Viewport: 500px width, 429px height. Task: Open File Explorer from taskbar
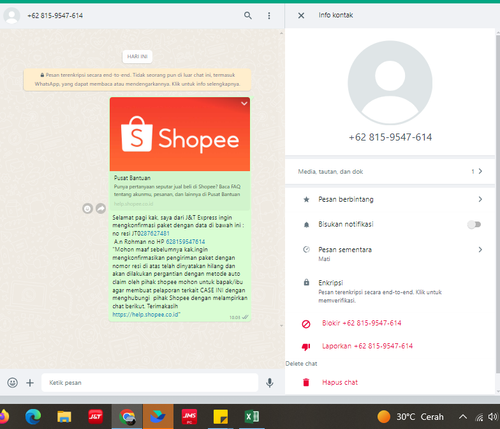click(x=64, y=417)
